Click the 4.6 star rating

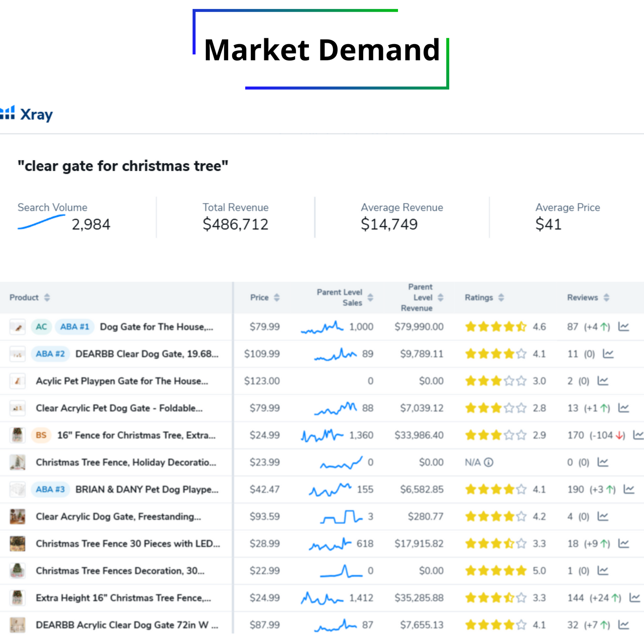505,327
